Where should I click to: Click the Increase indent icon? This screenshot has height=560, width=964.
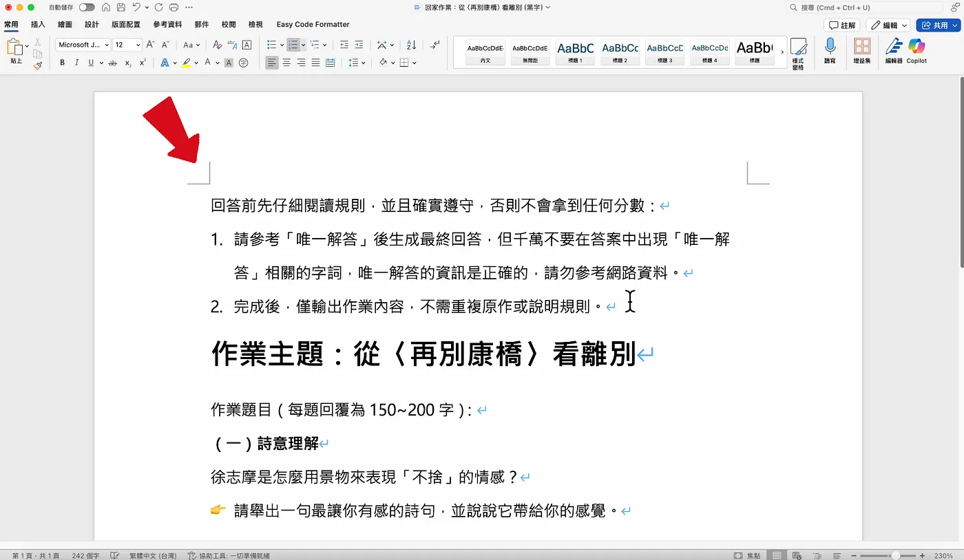[x=359, y=45]
